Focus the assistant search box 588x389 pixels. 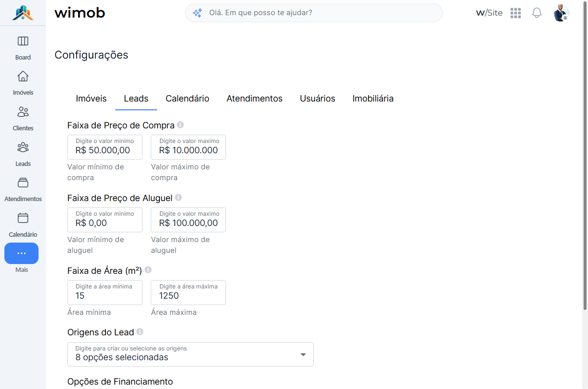pos(314,13)
